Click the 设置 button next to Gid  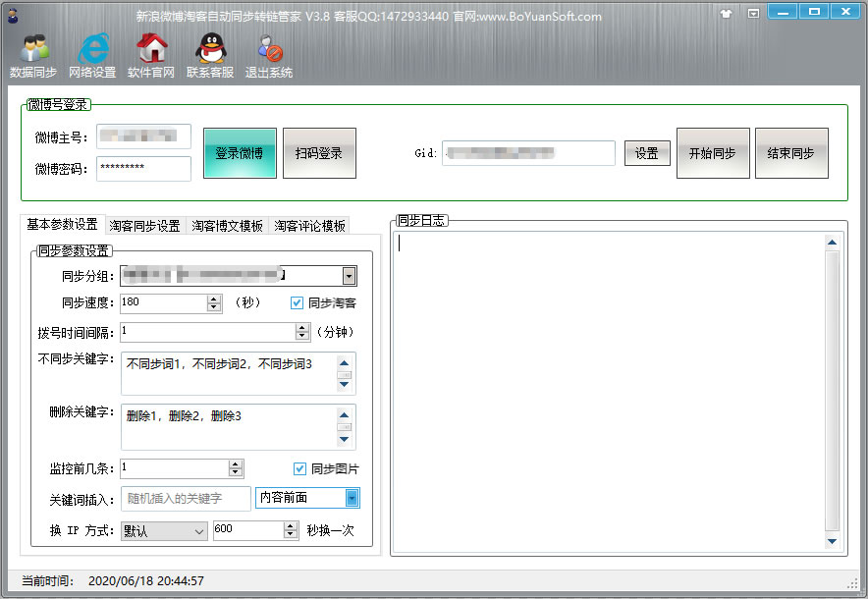click(x=647, y=153)
